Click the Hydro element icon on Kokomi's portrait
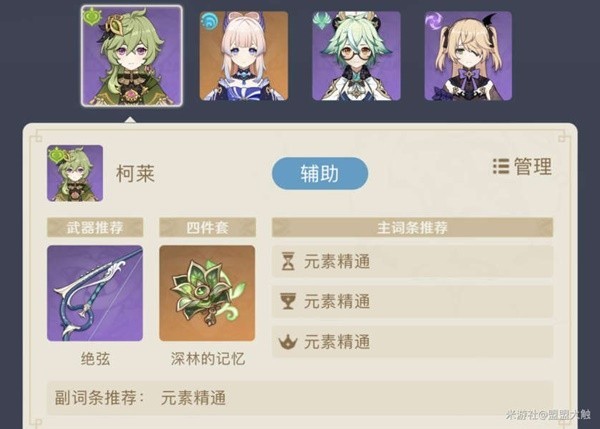 [x=209, y=21]
